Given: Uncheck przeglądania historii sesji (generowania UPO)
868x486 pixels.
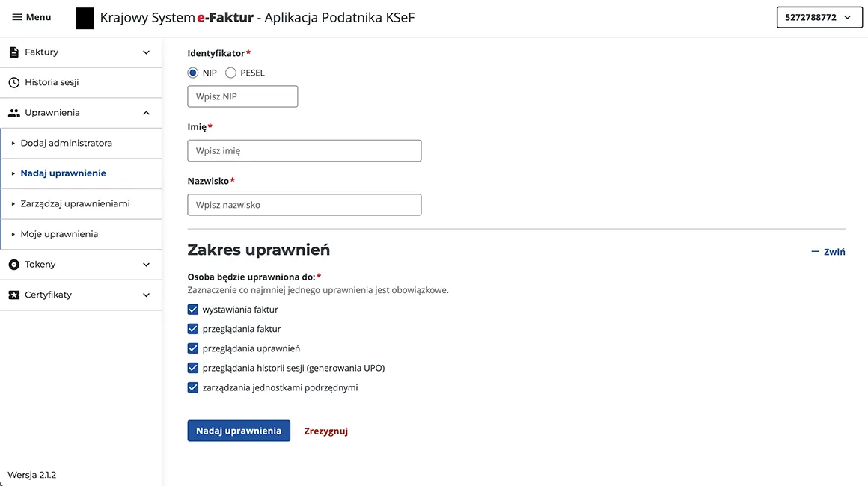Looking at the screenshot, I should coord(193,368).
